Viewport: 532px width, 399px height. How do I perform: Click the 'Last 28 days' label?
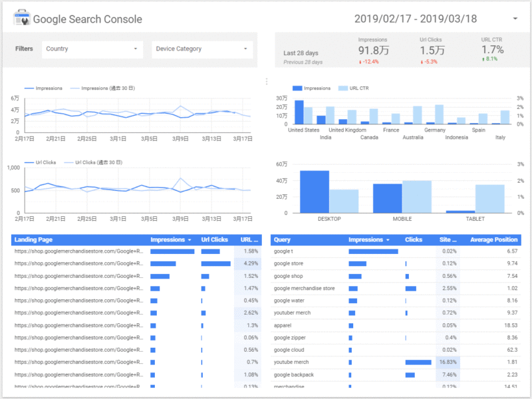(x=301, y=53)
